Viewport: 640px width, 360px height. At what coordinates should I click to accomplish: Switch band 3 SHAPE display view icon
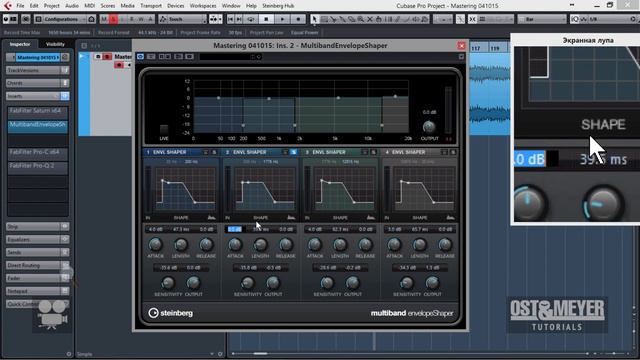click(x=371, y=218)
